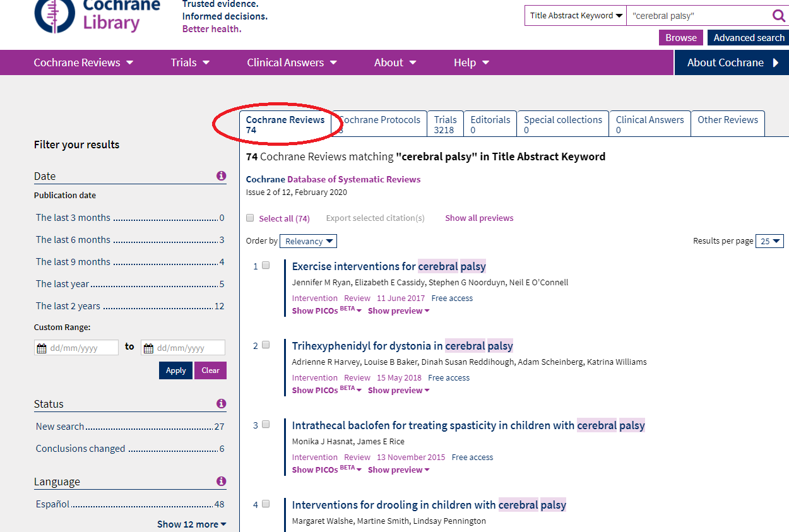Open the Results per page dropdown
The width and height of the screenshot is (789, 532).
coord(769,241)
